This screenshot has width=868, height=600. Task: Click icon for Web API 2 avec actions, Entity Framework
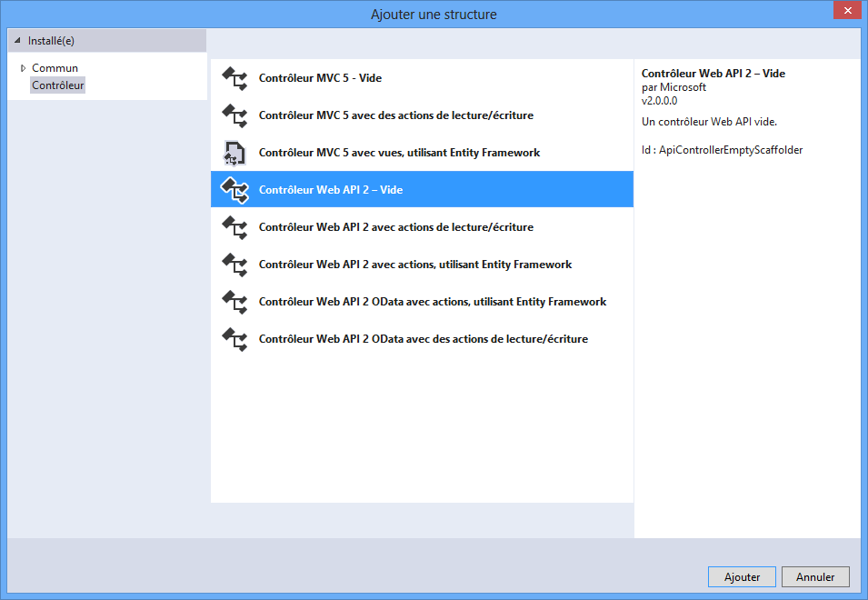(234, 264)
